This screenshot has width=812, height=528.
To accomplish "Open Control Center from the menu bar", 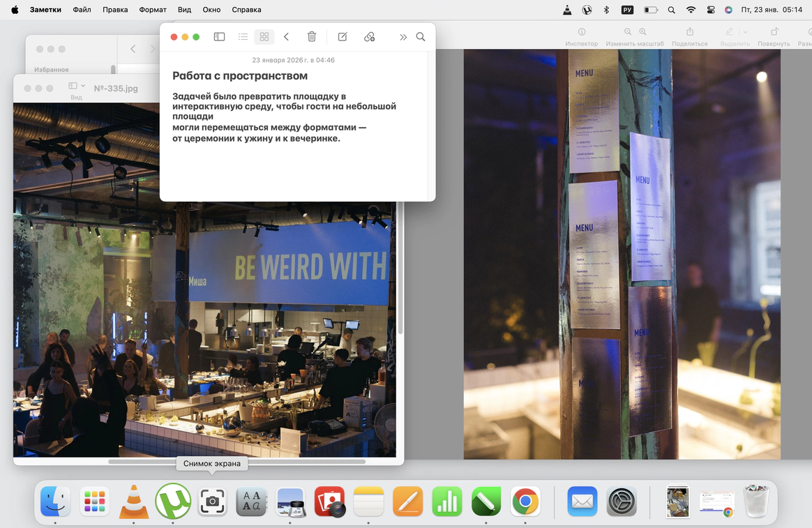I will (x=711, y=10).
